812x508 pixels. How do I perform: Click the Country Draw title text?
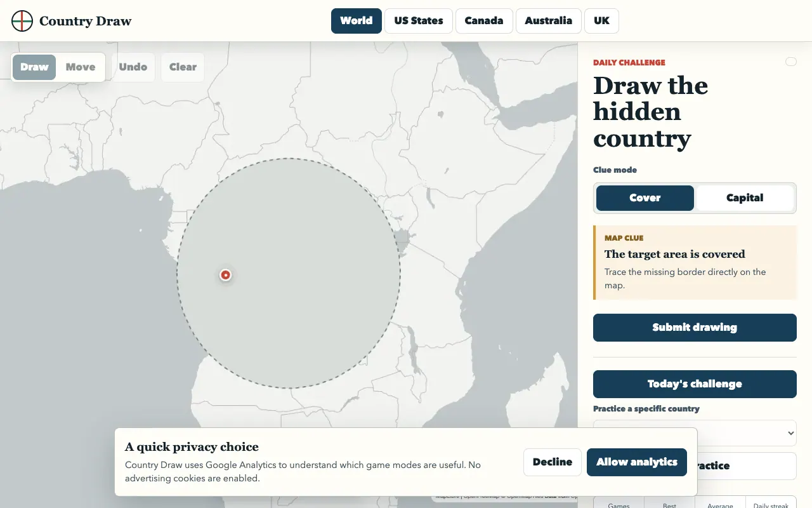point(85,21)
